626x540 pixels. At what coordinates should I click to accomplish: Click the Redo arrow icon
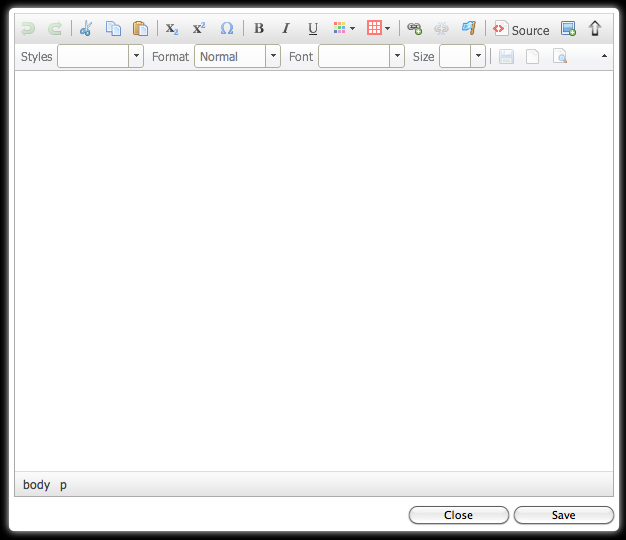click(55, 29)
